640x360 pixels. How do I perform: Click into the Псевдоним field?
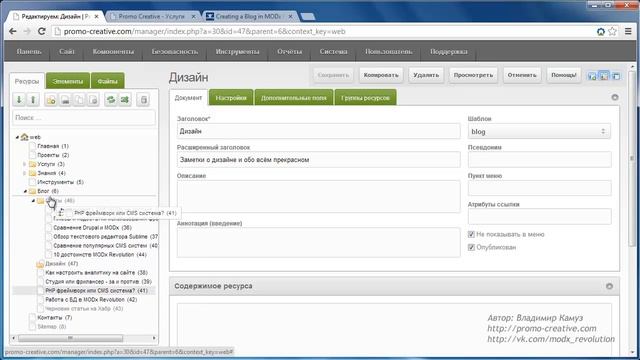pos(539,160)
